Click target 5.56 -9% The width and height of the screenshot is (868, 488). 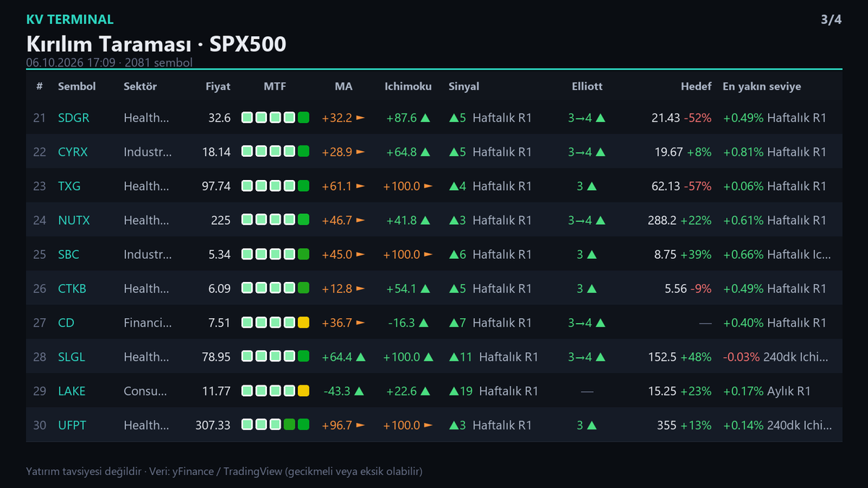(x=688, y=288)
